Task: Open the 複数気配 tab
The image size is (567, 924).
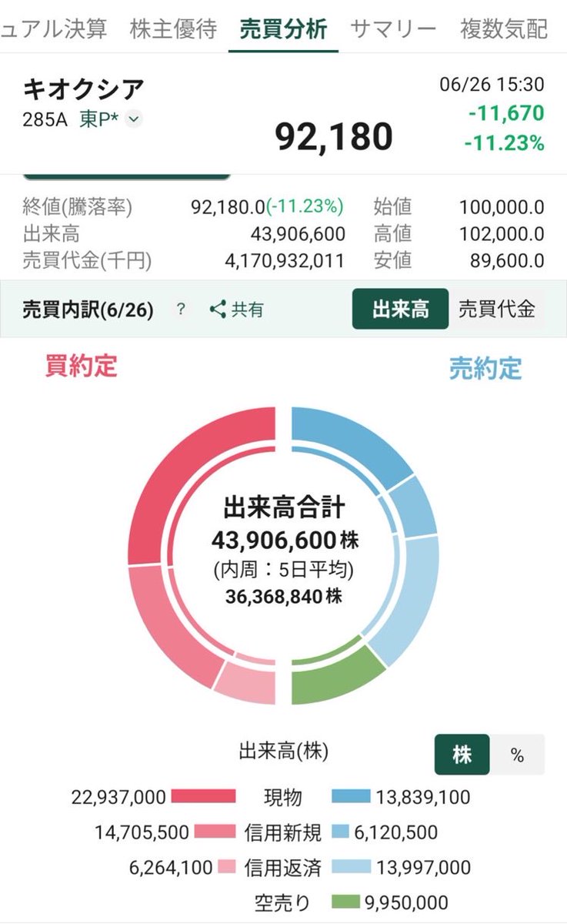Action: 504,29
